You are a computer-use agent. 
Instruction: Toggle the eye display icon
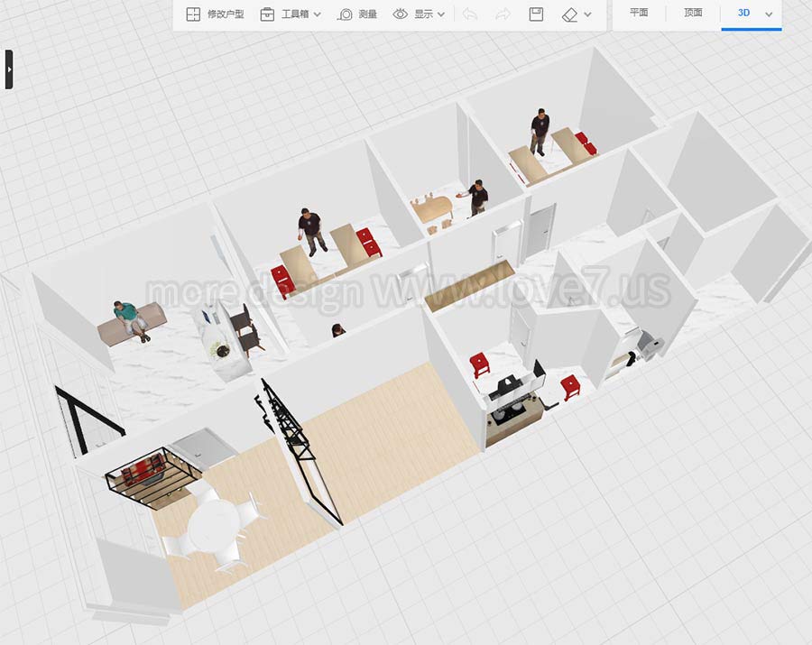pyautogui.click(x=400, y=14)
